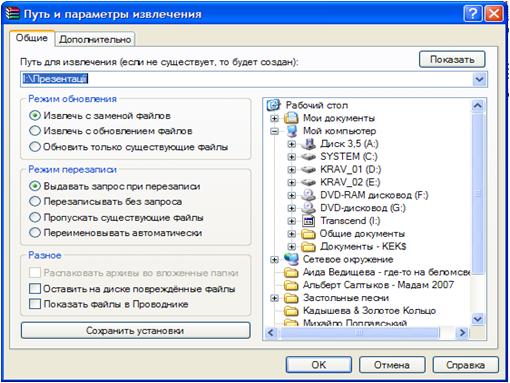The image size is (510, 383).
Task: Click the Альберт Салтыков folder icon
Action: point(291,285)
